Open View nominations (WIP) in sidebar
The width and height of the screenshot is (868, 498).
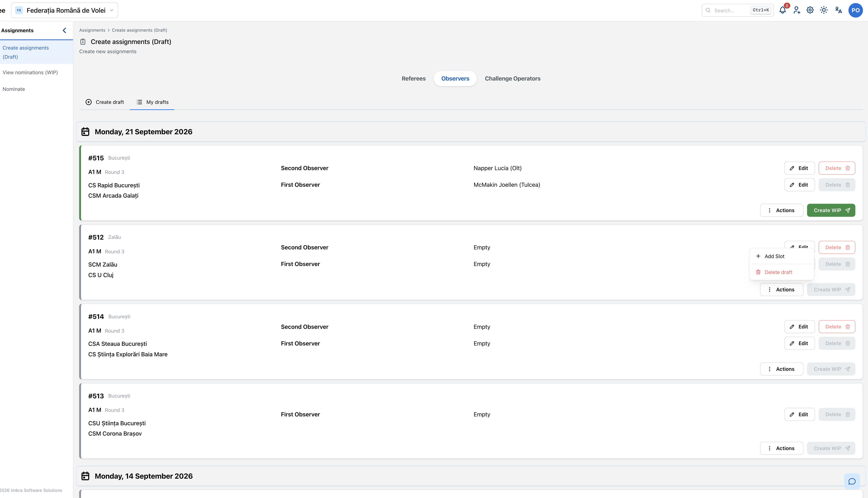pos(30,73)
